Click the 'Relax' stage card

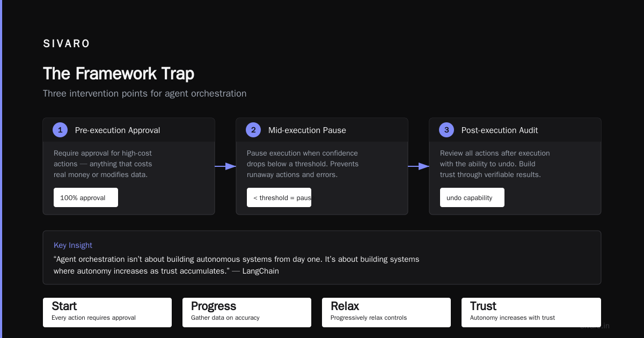[386, 312]
